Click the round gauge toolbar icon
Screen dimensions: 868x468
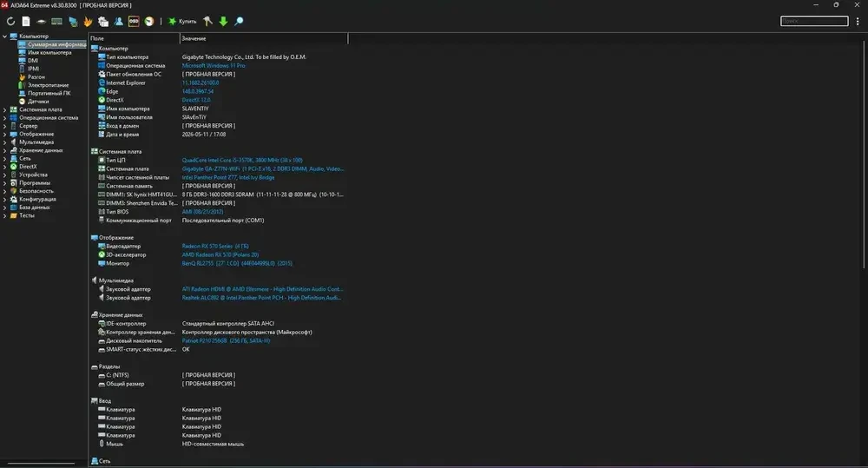click(149, 21)
